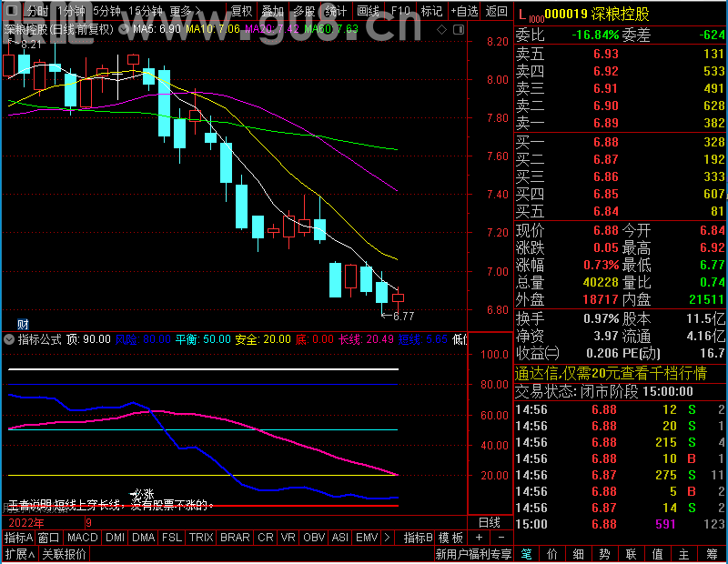Select the 窗口 tab
This screenshot has width=728, height=564.
tap(49, 538)
